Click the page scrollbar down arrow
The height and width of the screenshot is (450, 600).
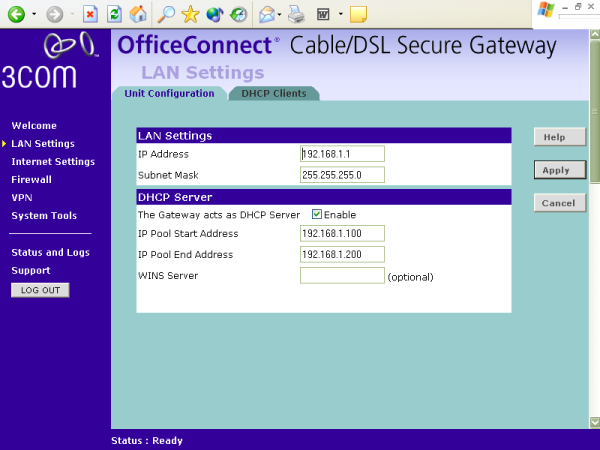pyautogui.click(x=595, y=422)
